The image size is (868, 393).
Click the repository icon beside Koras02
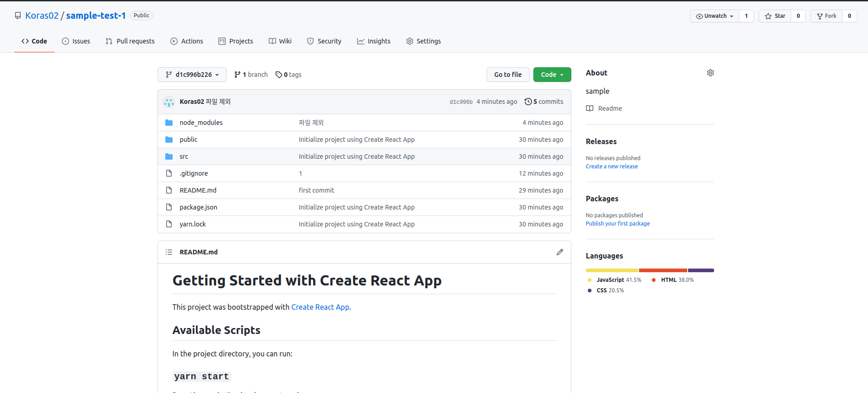pyautogui.click(x=18, y=16)
